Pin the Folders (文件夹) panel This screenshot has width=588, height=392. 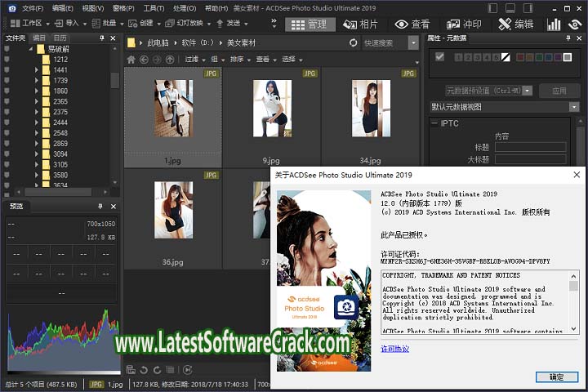tap(101, 38)
